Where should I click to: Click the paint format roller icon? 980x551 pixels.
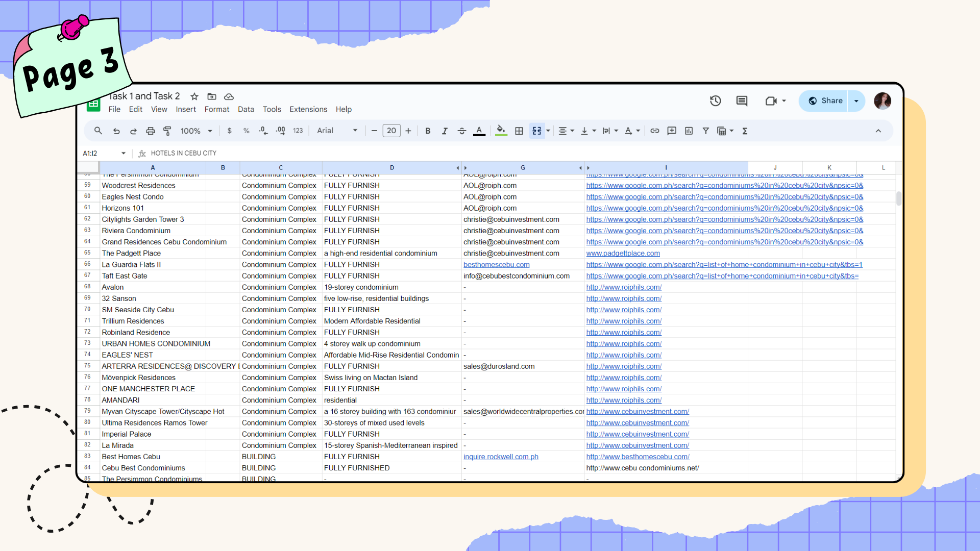[x=167, y=131]
